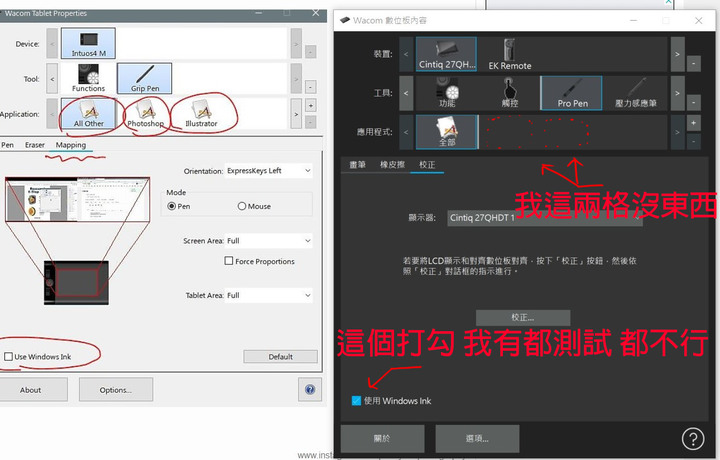Remove tool with minus in 工具 row
The height and width of the screenshot is (460, 720).
coord(693,102)
